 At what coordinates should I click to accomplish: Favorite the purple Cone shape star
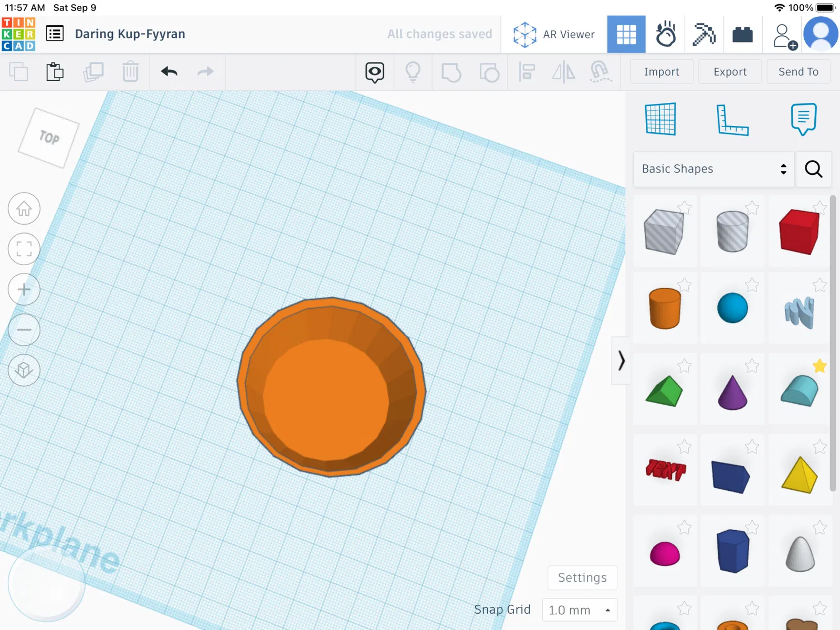(x=752, y=366)
